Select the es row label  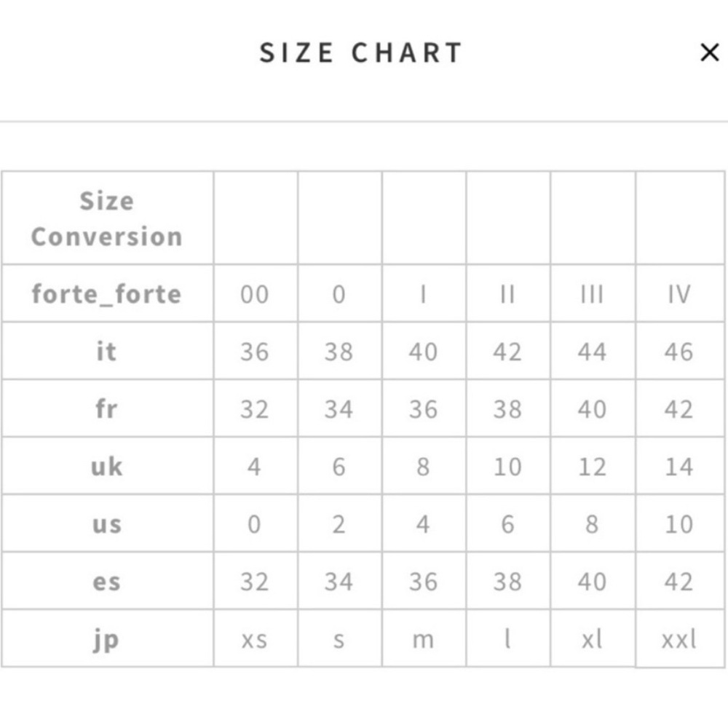[x=106, y=582]
